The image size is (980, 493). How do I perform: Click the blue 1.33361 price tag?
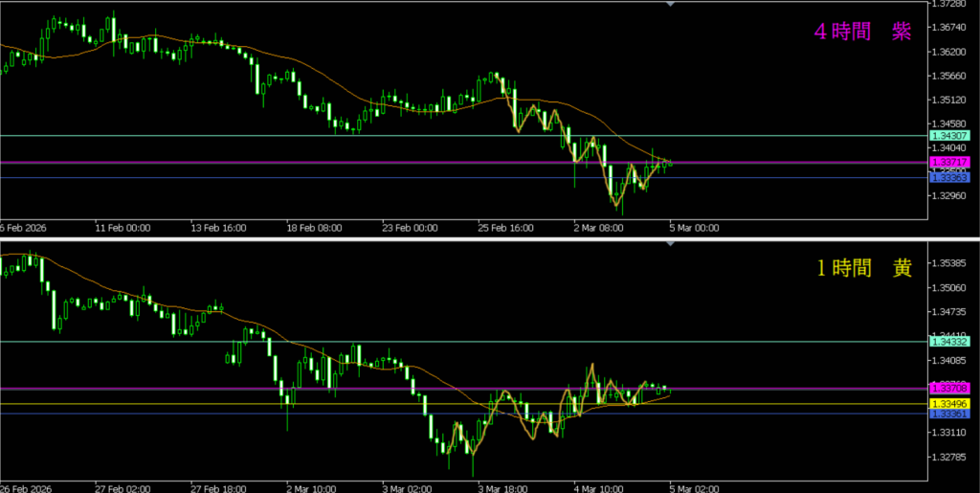pos(949,415)
